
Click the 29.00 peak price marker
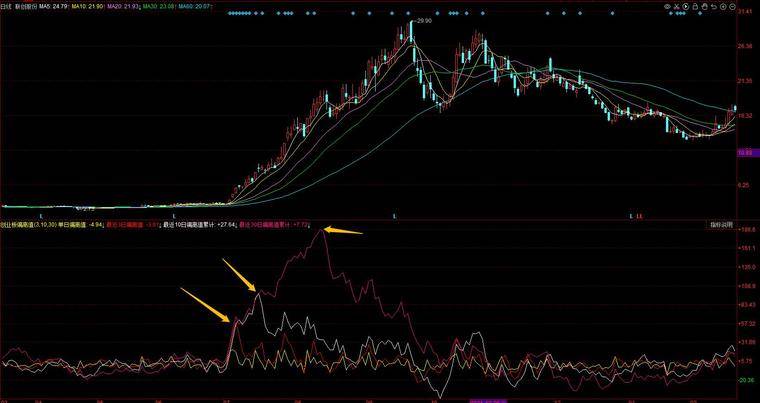(424, 21)
